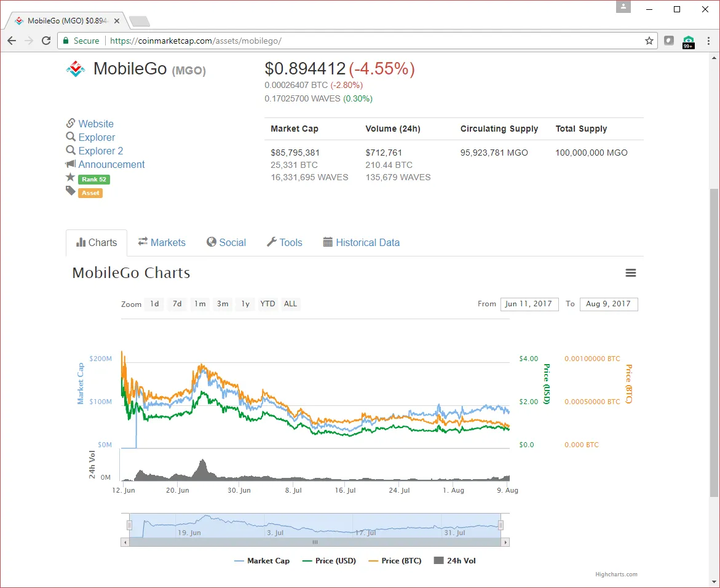The image size is (720, 588).
Task: Set chart zoom to ALL
Action: (290, 304)
